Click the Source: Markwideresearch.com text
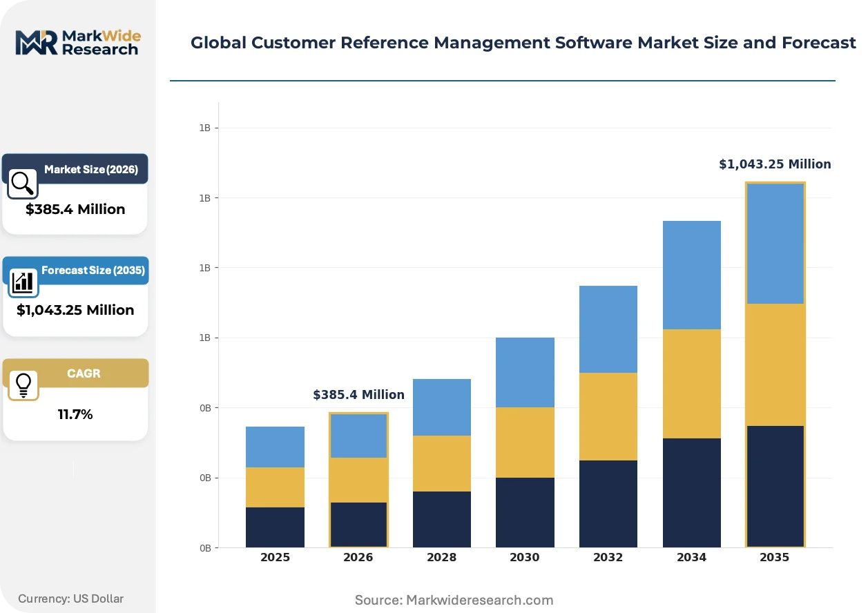The image size is (868, 613). pos(454,600)
